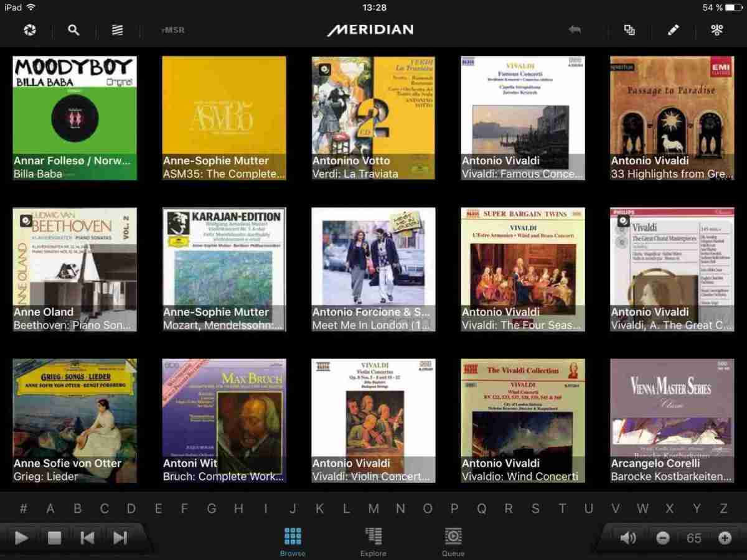Jump to letter A in index

coord(50,508)
